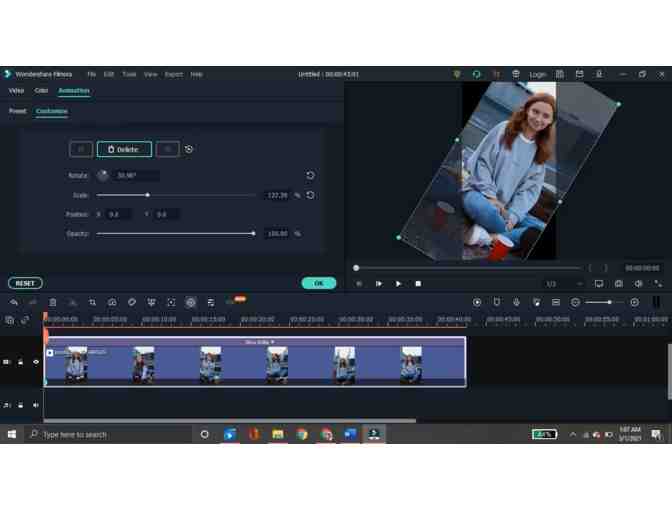Switch to the Preset tab
The image size is (672, 510).
(x=18, y=111)
